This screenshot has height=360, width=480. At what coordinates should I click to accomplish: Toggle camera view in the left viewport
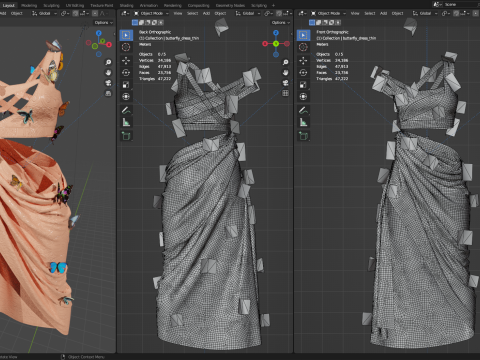pos(108,83)
